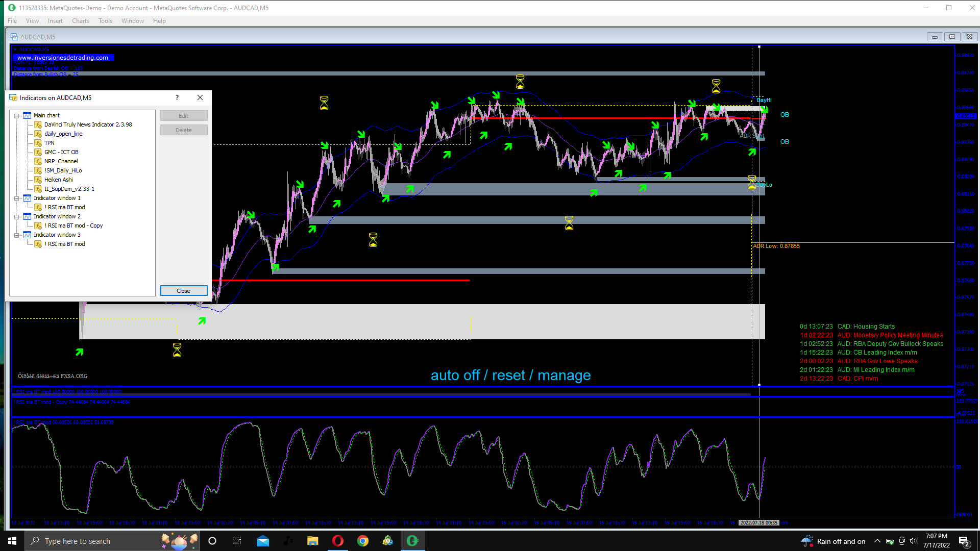
Task: Collapse the Main chart tree node
Action: click(x=17, y=116)
